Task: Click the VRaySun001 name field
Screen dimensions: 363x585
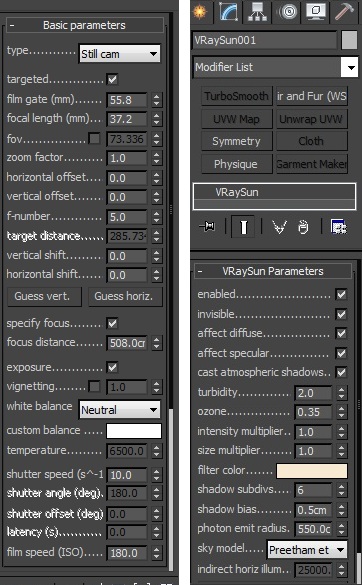Action: (x=265, y=40)
